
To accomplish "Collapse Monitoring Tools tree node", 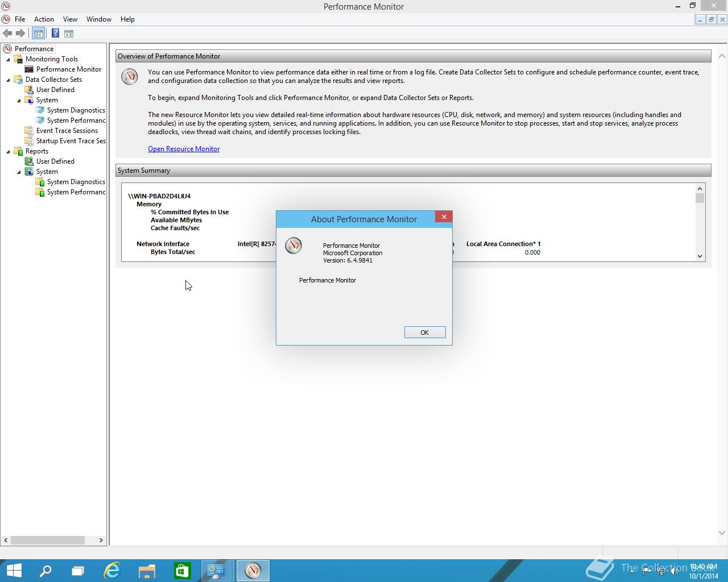I will pyautogui.click(x=8, y=59).
